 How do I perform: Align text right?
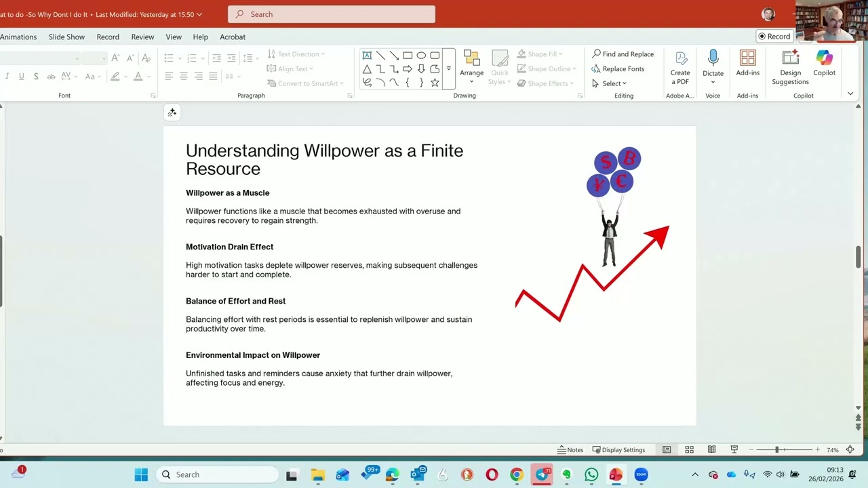[198, 77]
